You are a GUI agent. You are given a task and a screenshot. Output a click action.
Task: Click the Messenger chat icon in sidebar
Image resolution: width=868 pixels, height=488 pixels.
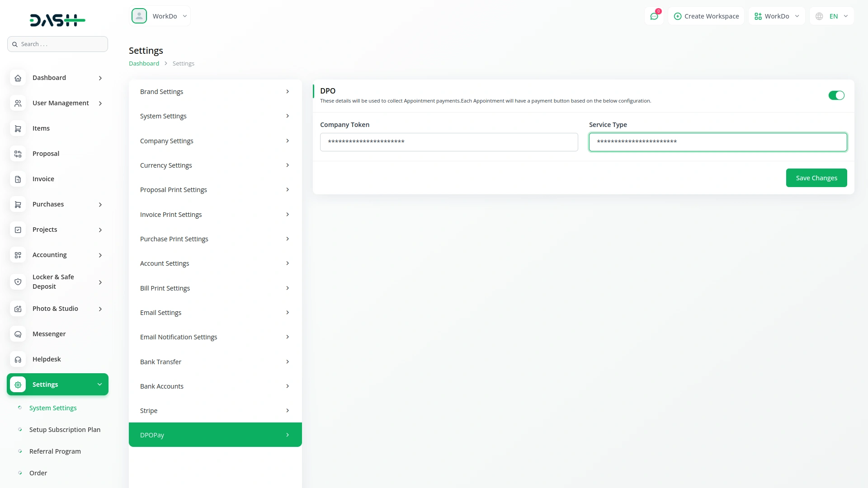pos(18,334)
